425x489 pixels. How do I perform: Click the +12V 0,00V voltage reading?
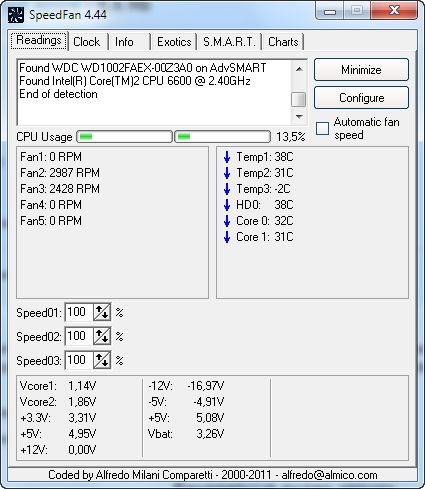tap(58, 450)
